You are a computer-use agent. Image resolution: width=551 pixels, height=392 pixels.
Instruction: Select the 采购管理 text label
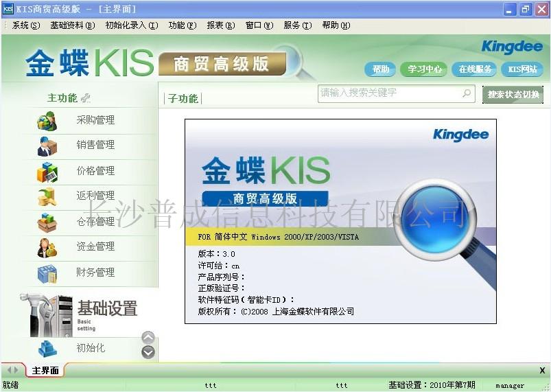(95, 120)
